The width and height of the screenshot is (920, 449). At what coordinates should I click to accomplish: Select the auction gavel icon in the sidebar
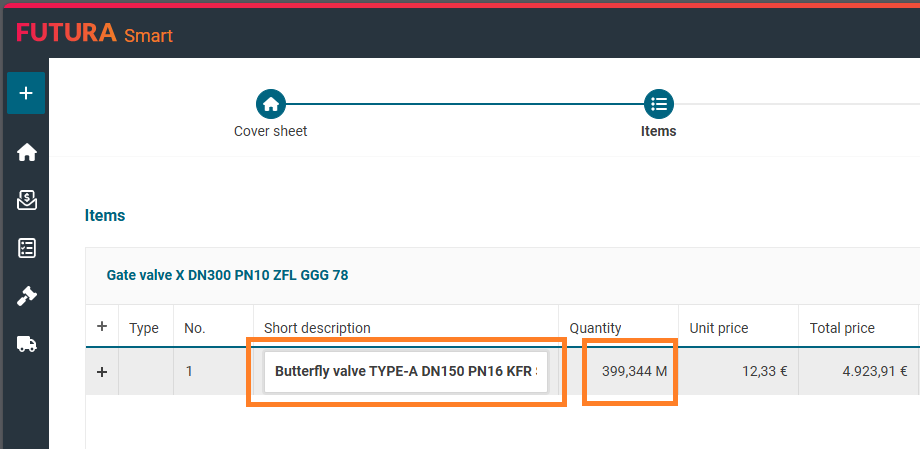pos(27,296)
